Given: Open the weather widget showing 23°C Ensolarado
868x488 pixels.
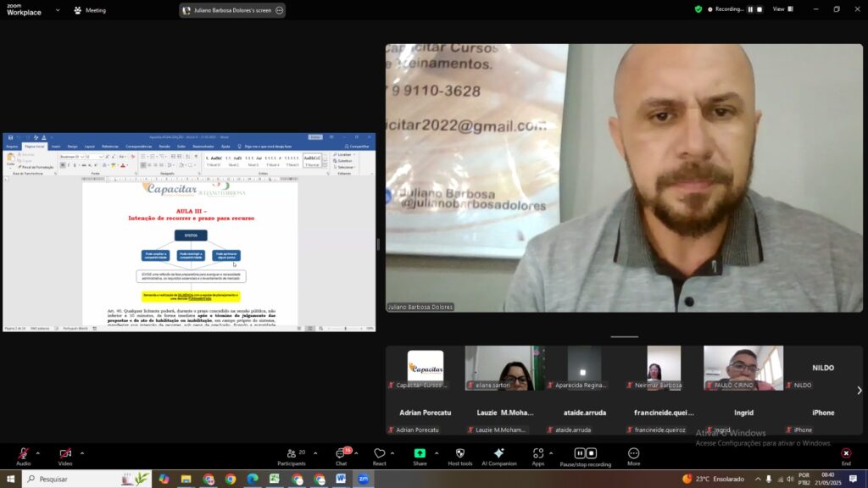Looking at the screenshot, I should [x=714, y=480].
